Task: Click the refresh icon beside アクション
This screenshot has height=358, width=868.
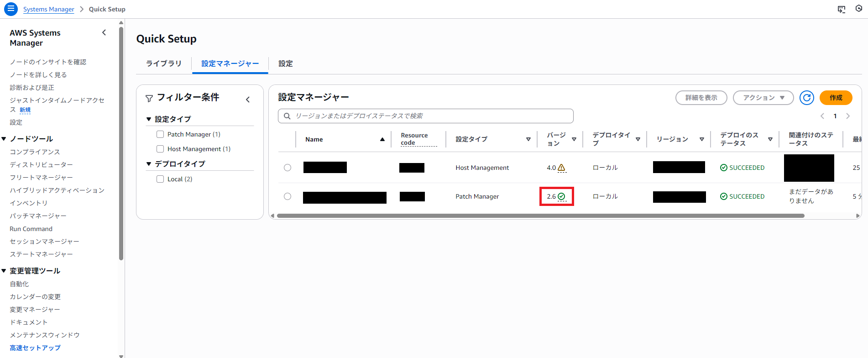Action: [806, 98]
